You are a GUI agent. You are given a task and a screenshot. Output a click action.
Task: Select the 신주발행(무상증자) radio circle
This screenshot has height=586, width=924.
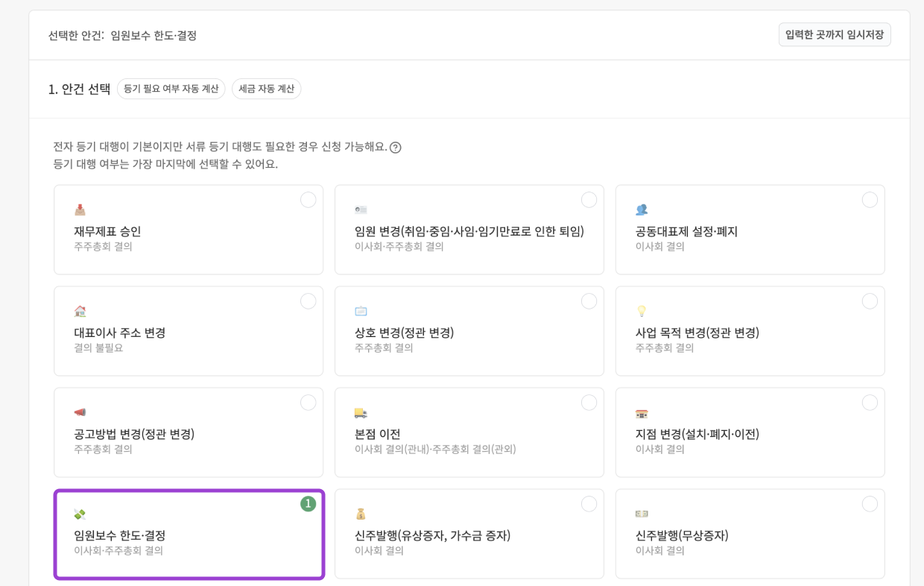[870, 503]
